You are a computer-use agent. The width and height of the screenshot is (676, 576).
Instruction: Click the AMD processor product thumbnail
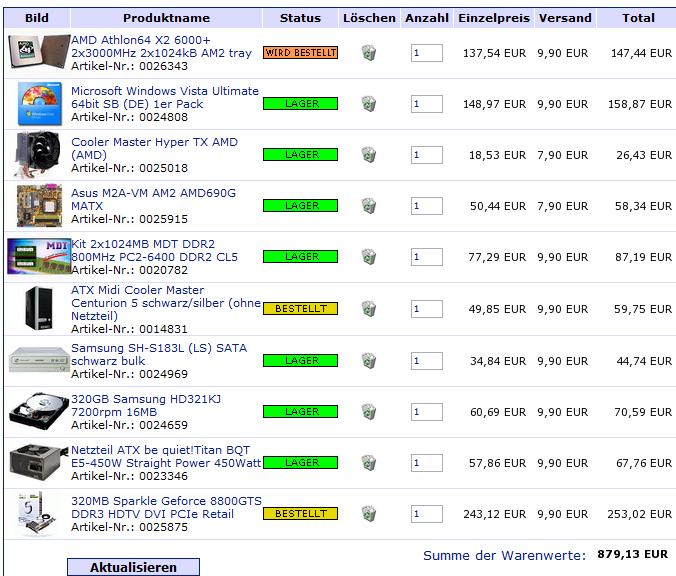click(39, 52)
